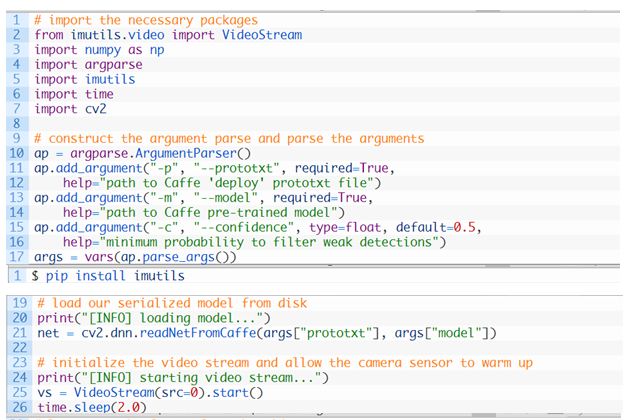Image resolution: width=639 pixels, height=420 pixels.
Task: Click the "import time" line
Action: click(x=73, y=95)
